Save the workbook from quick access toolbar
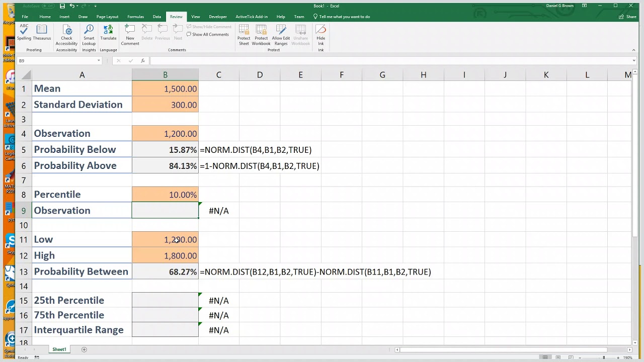Screen dimensions: 644x362 62,6
